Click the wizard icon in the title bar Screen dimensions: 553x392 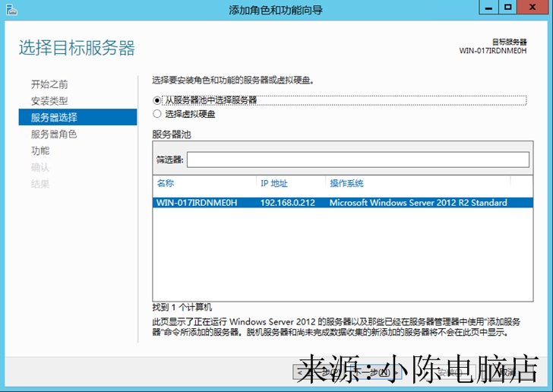tap(11, 10)
